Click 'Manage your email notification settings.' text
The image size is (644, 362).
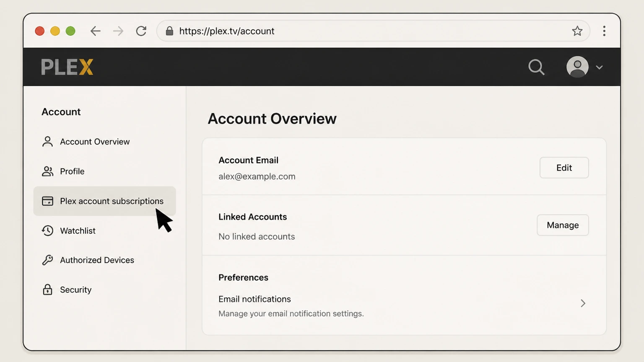(x=291, y=313)
